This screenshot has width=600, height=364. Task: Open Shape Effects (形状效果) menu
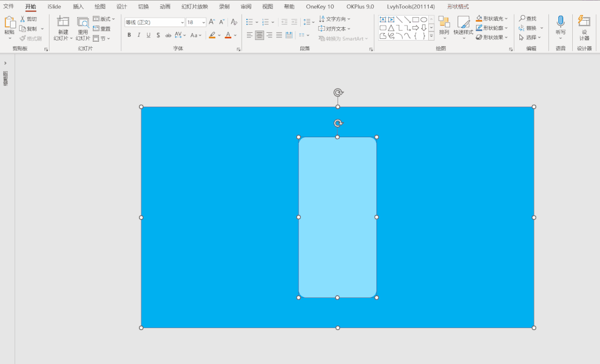click(492, 37)
